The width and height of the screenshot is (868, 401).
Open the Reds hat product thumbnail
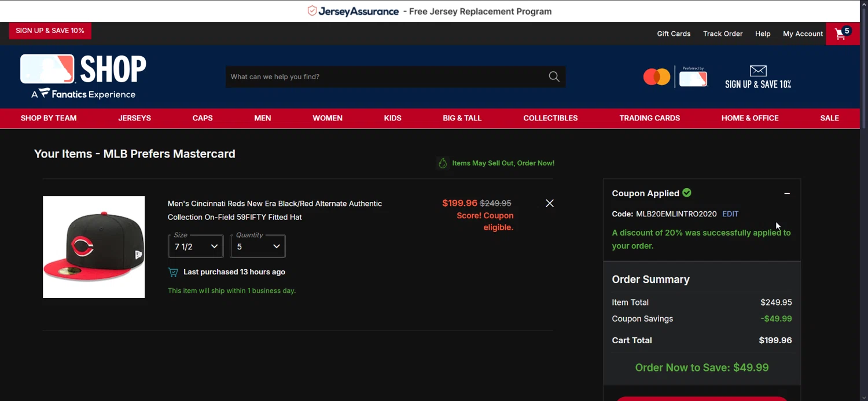click(94, 247)
